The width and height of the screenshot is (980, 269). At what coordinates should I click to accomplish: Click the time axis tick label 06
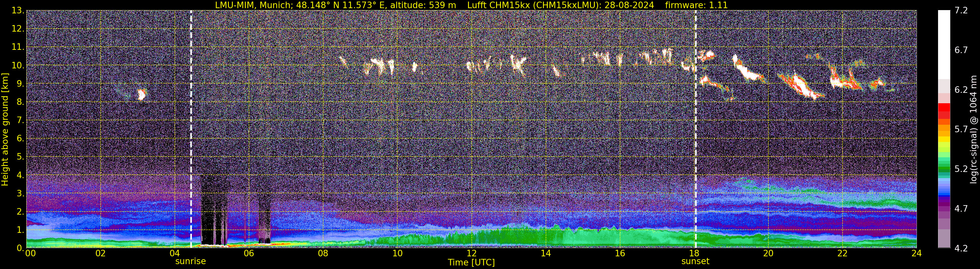tap(249, 253)
